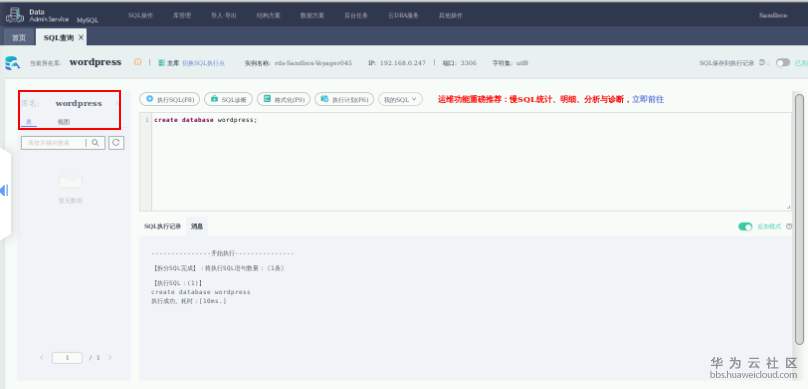Image resolution: width=808 pixels, height=389 pixels.
Task: Click the 切换SQL执行点 link
Action: (204, 63)
